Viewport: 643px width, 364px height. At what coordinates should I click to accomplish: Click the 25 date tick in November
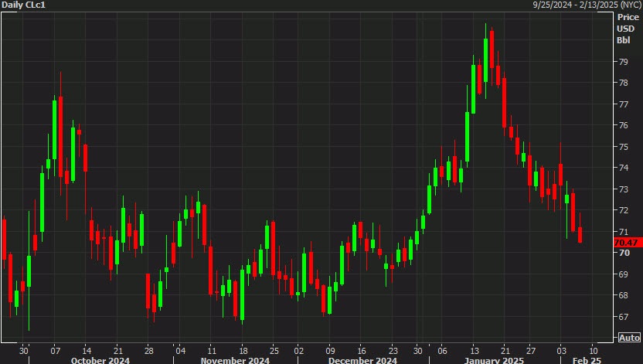[x=274, y=351]
